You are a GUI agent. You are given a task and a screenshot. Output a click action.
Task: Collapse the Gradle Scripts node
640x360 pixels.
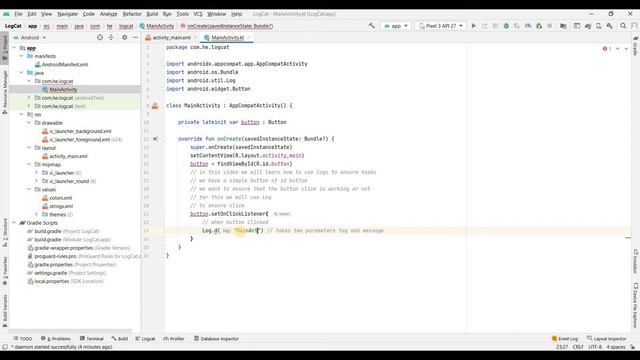click(x=14, y=223)
